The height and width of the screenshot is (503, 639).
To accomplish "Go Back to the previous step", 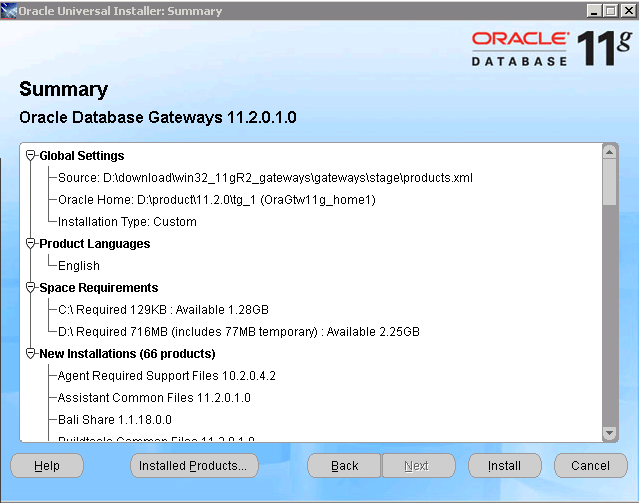I will (x=344, y=465).
